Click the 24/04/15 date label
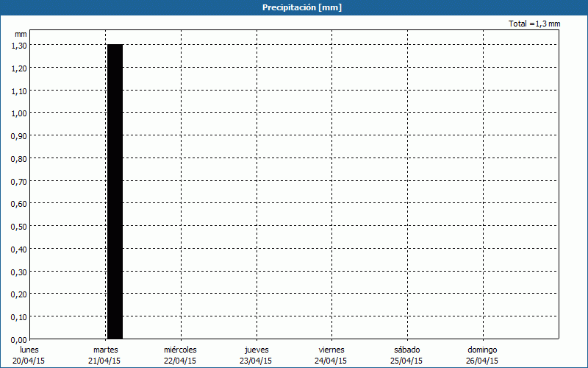This screenshot has width=588, height=368. point(331,361)
